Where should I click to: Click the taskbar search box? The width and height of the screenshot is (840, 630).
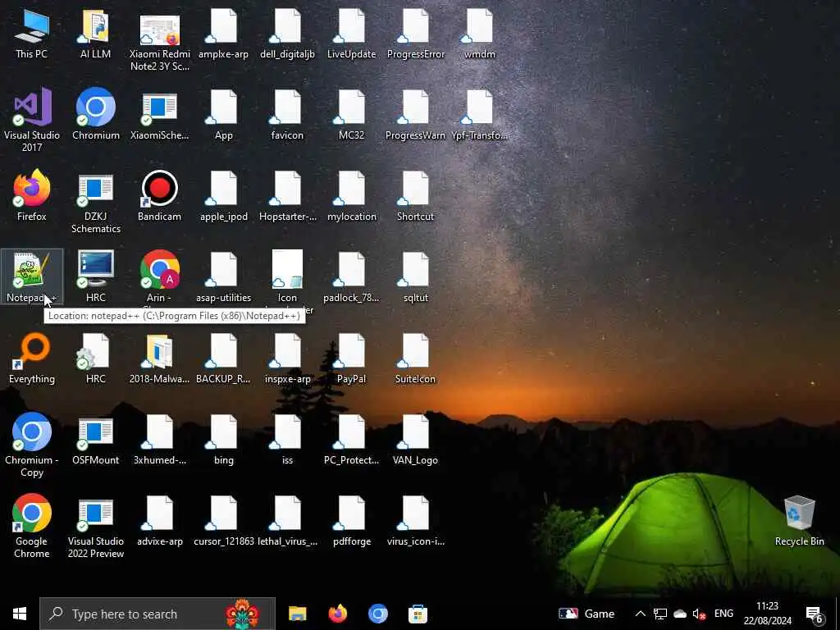pos(157,614)
